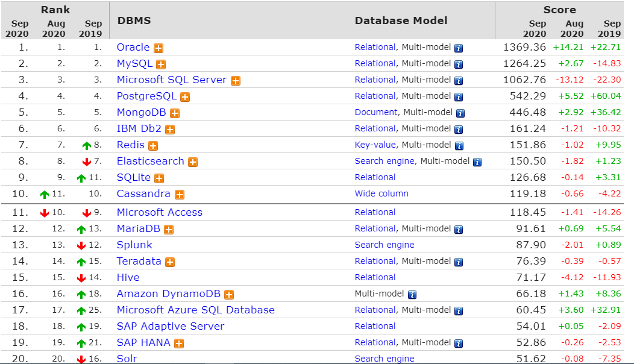Click the info icon in the Elasticsearch row
Screen dimensions: 634x364
click(477, 162)
